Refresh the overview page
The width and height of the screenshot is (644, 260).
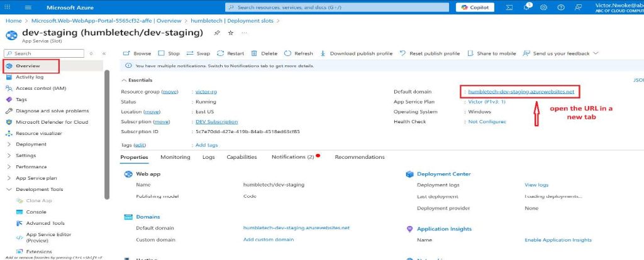coord(299,53)
